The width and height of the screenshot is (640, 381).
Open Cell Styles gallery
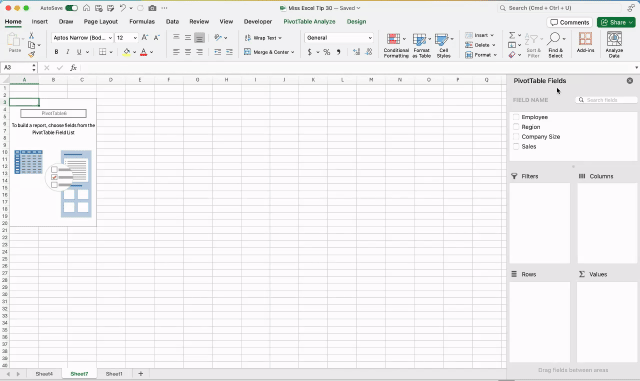pyautogui.click(x=444, y=46)
